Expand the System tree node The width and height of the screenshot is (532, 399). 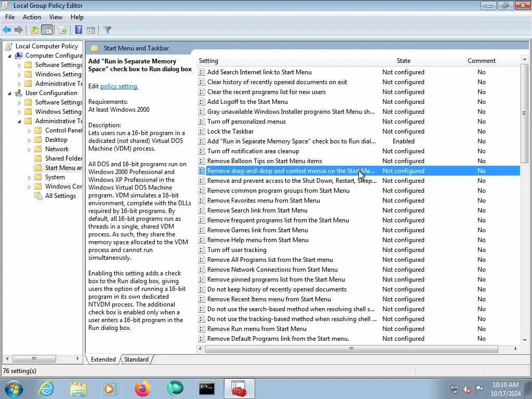tap(29, 178)
